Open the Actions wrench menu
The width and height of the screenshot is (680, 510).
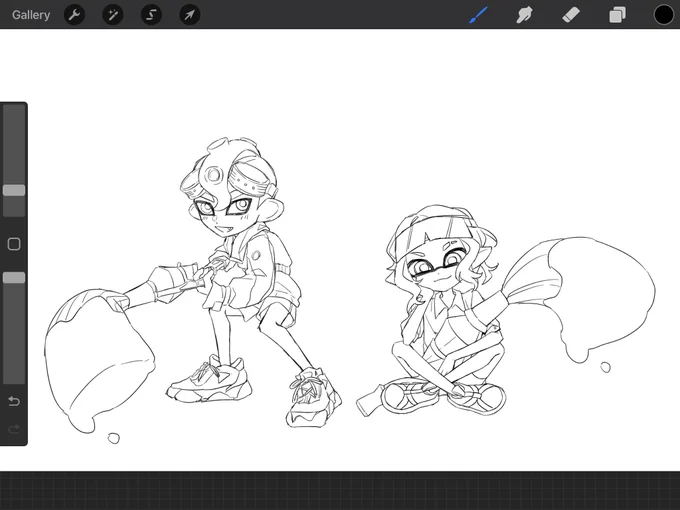tap(74, 15)
